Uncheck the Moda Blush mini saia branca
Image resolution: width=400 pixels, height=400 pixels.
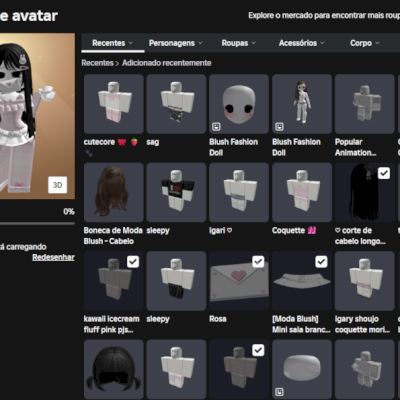321,262
